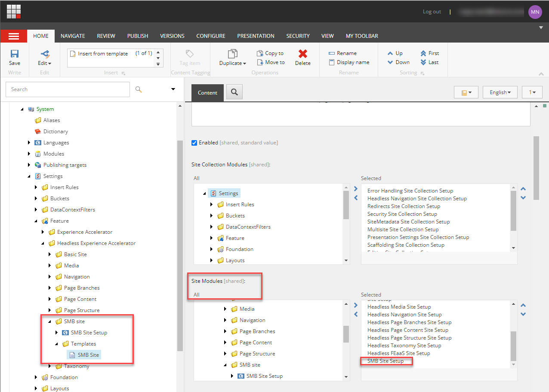Image resolution: width=549 pixels, height=392 pixels.
Task: Click Display name in ribbon
Action: pos(349,62)
